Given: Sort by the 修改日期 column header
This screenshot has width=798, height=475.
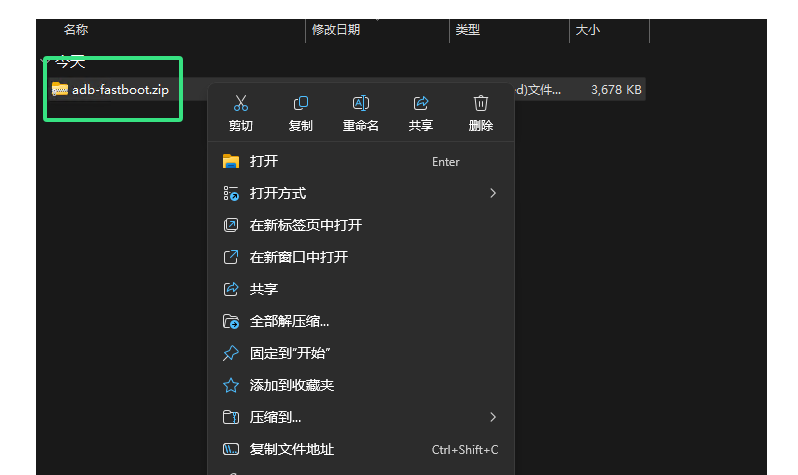Looking at the screenshot, I should pyautogui.click(x=336, y=30).
